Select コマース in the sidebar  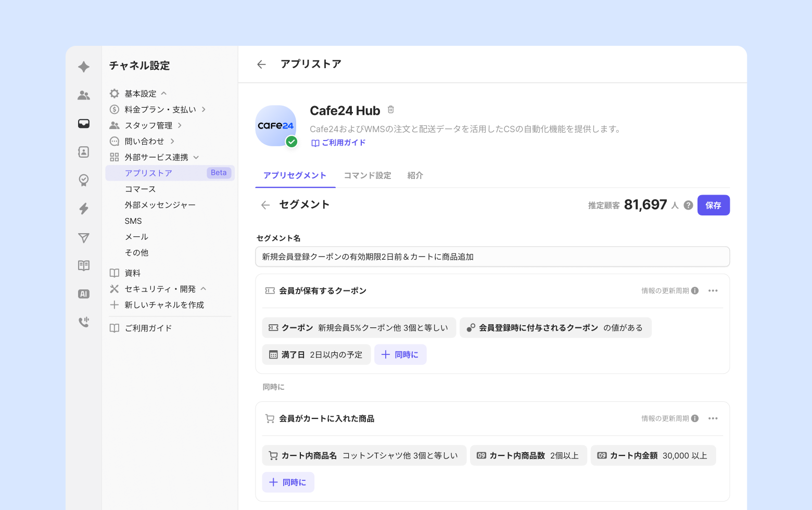point(140,189)
